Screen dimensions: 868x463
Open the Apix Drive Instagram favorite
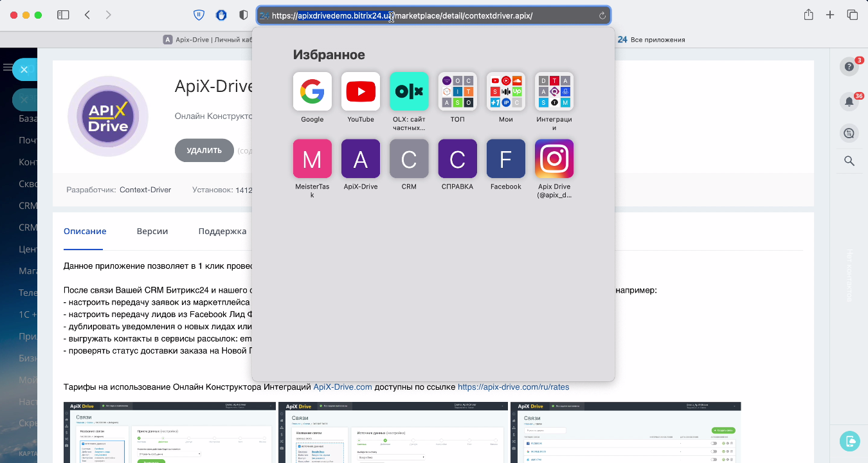(554, 159)
